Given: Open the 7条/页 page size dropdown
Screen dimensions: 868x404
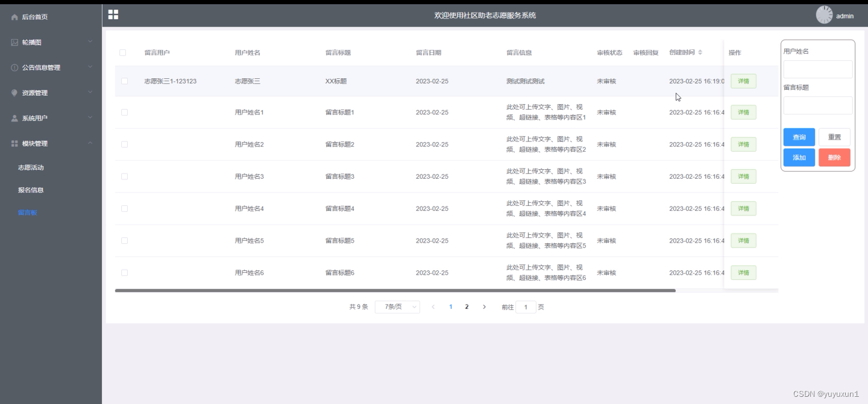Looking at the screenshot, I should 397,307.
